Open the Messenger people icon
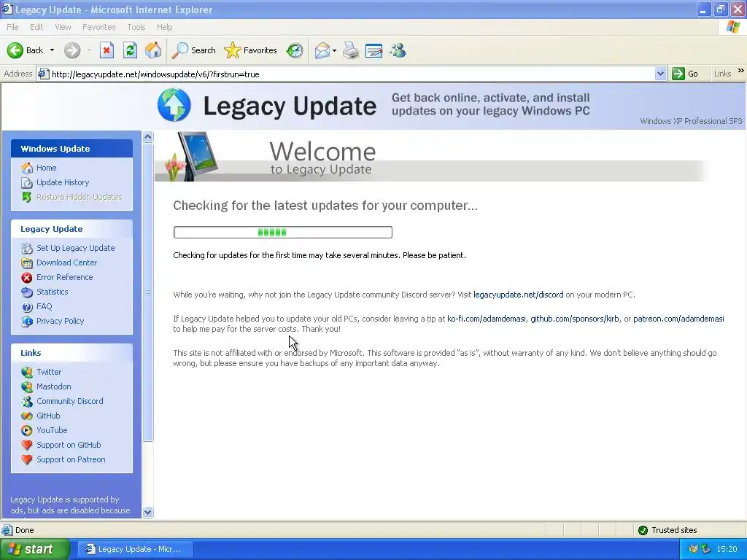This screenshot has width=747, height=560. [398, 50]
